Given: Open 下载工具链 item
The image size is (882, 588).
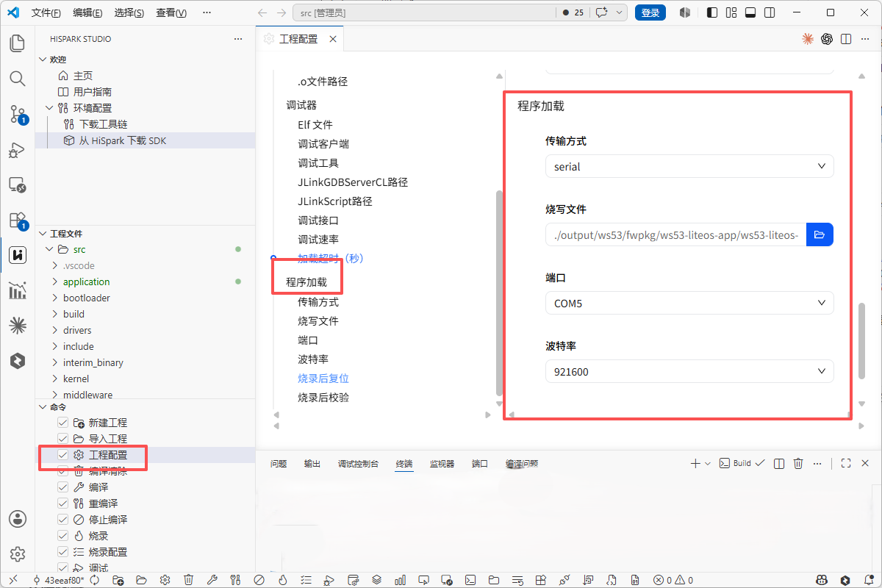Looking at the screenshot, I should tap(104, 124).
